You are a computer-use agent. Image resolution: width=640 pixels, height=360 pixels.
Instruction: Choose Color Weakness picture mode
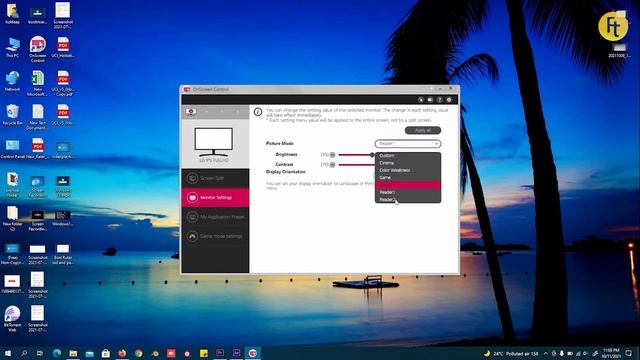pos(408,170)
